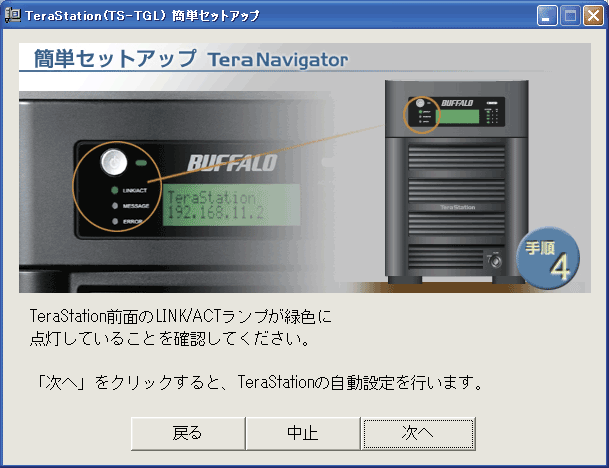Click the title bar text TeraStation(TS-TGL) 簡単セットアップ
The image size is (609, 468).
(x=143, y=16)
